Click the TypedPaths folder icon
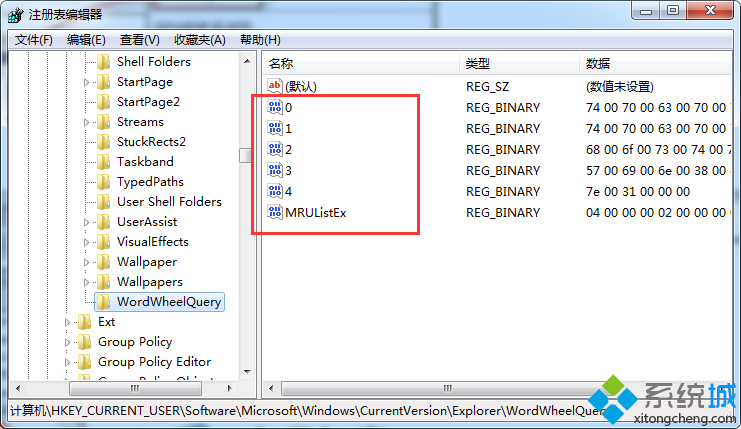 click(103, 182)
